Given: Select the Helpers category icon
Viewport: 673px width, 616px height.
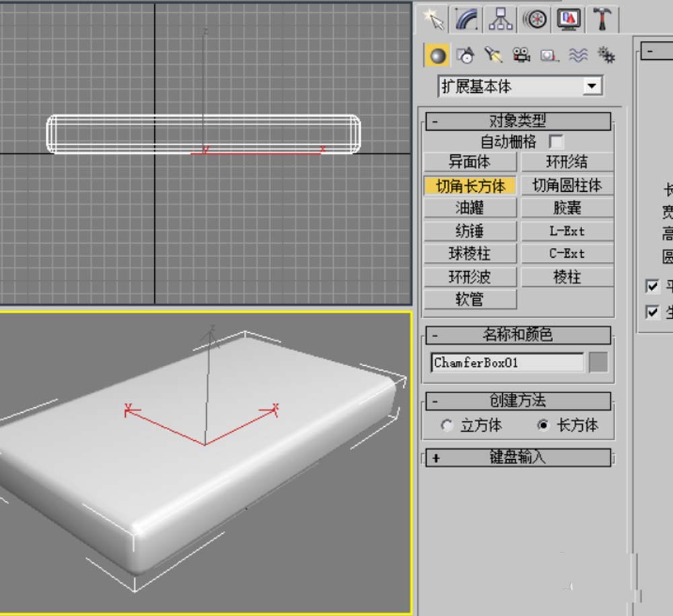Looking at the screenshot, I should pos(549,55).
